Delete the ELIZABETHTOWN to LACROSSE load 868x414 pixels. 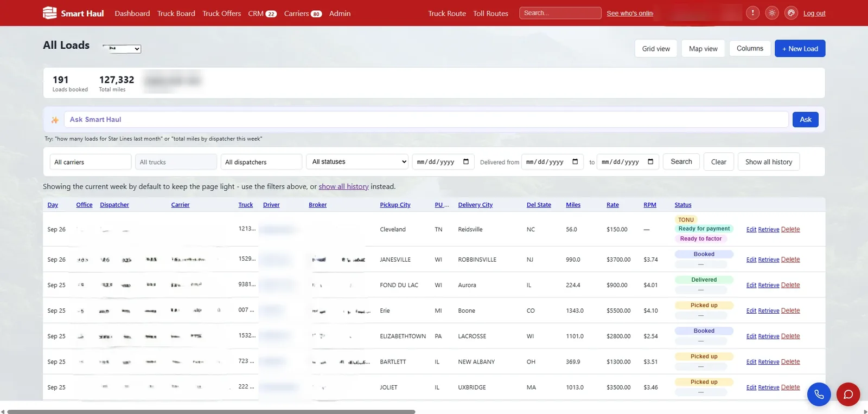coord(790,336)
